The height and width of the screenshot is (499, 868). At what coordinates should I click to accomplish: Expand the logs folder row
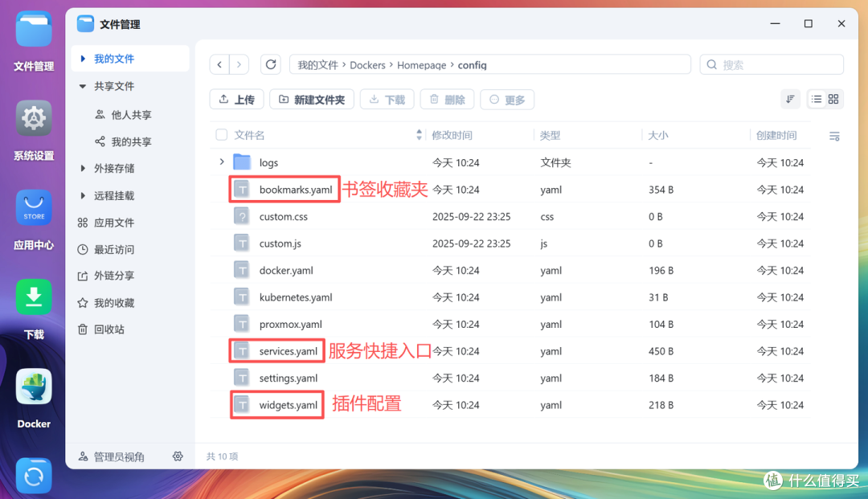coord(222,162)
